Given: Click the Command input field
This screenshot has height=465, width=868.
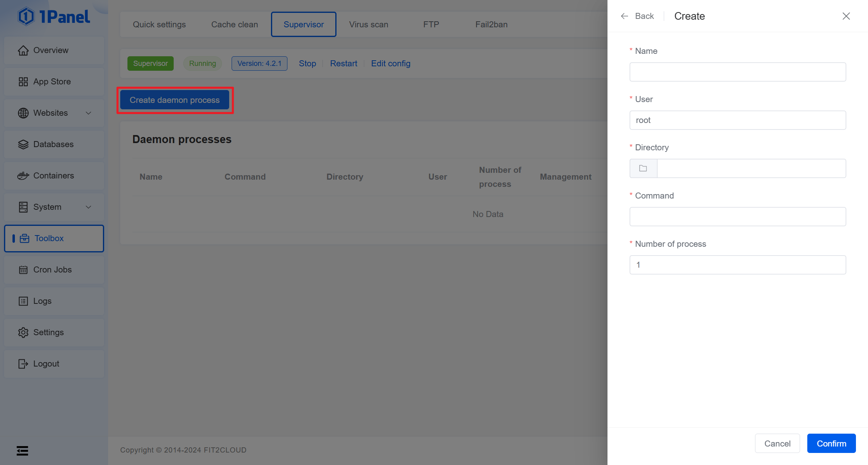Looking at the screenshot, I should 737,217.
